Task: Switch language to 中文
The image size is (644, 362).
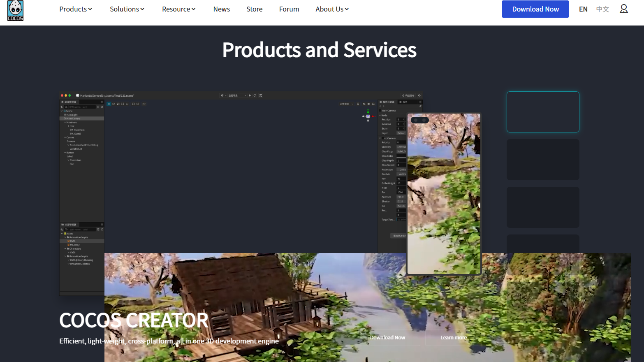Action: pos(602,9)
